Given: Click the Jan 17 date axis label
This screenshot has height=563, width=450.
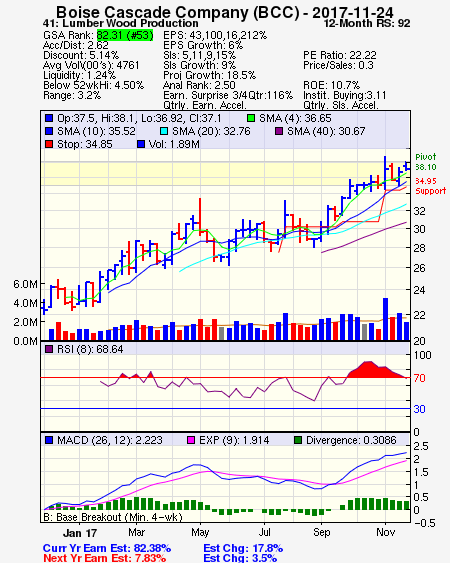Looking at the screenshot, I should coord(80,533).
